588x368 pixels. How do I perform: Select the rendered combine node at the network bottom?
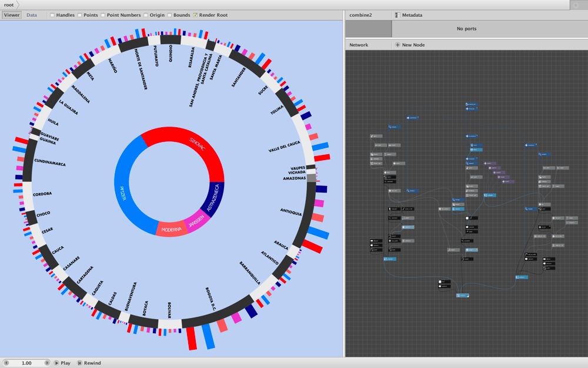(462, 296)
